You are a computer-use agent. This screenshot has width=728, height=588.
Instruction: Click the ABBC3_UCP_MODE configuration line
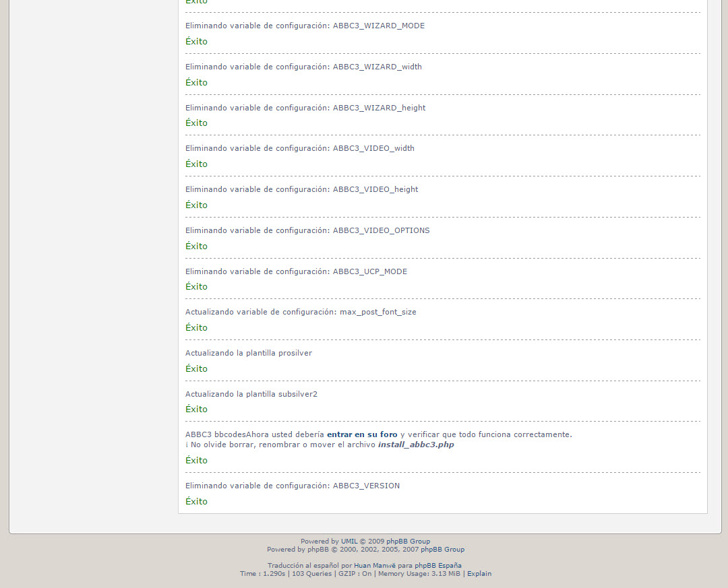pyautogui.click(x=296, y=271)
